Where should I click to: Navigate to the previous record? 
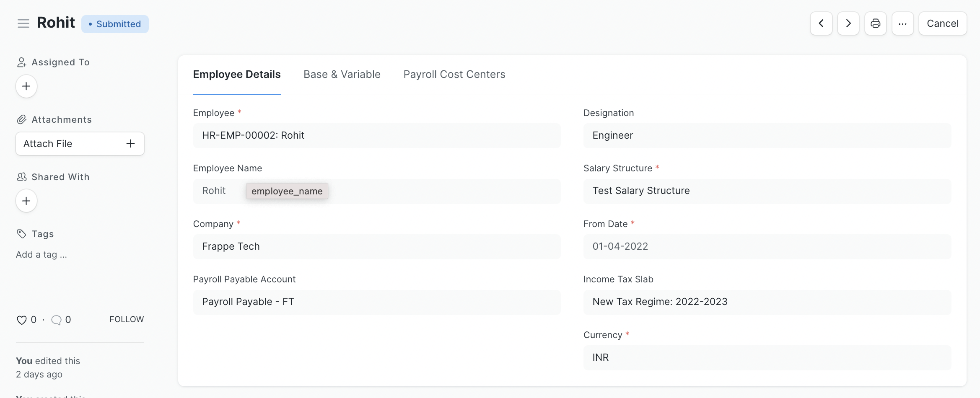click(821, 23)
